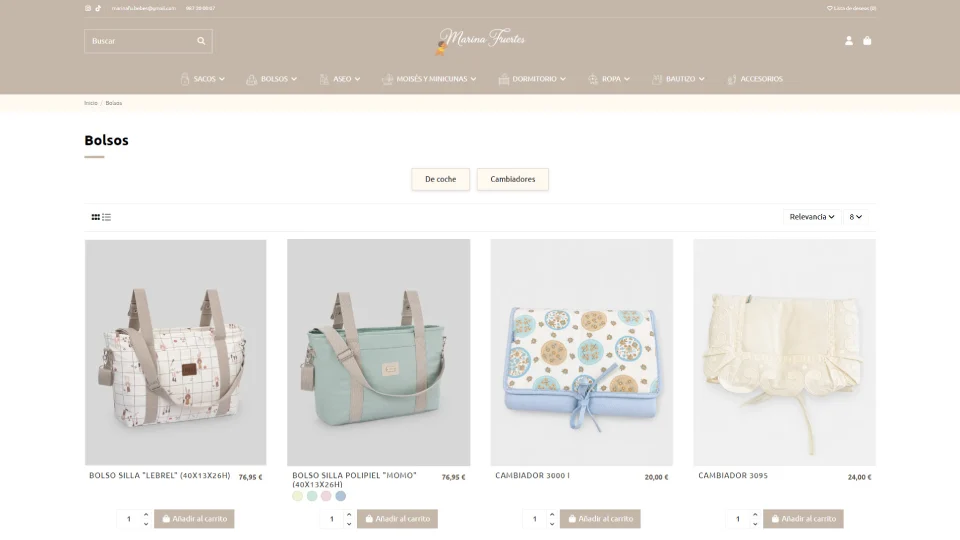Click quantity field for Cambiador 3095
The width and height of the screenshot is (960, 540).
738,519
